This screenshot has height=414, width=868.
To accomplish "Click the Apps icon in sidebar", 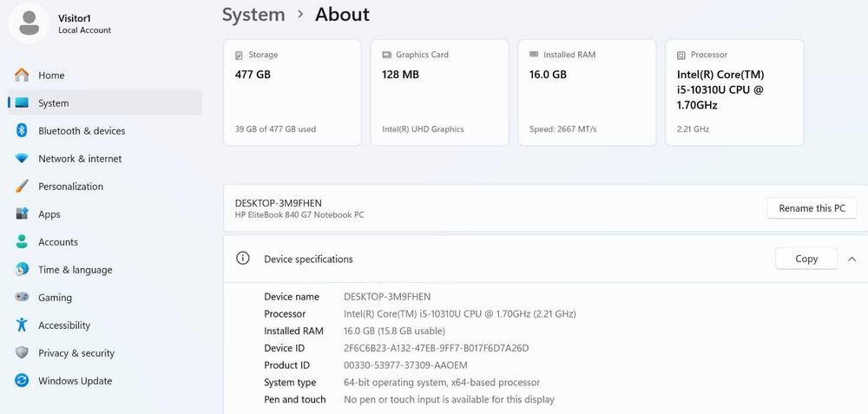I will pos(22,214).
